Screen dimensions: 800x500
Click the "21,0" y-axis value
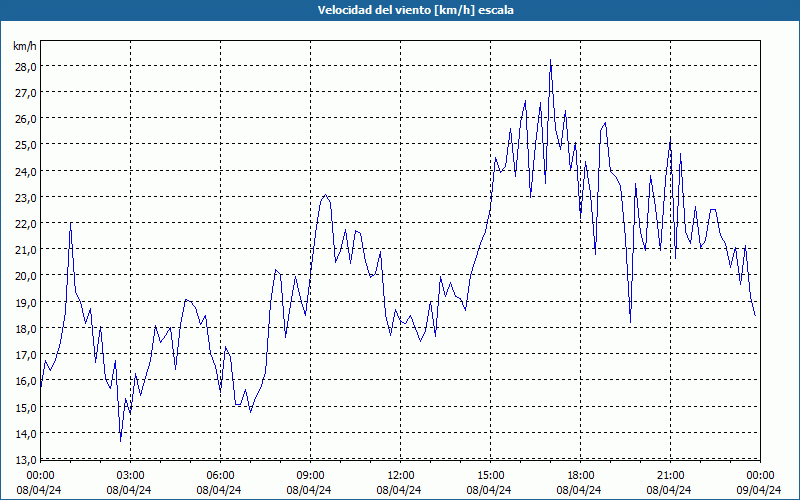coord(26,249)
